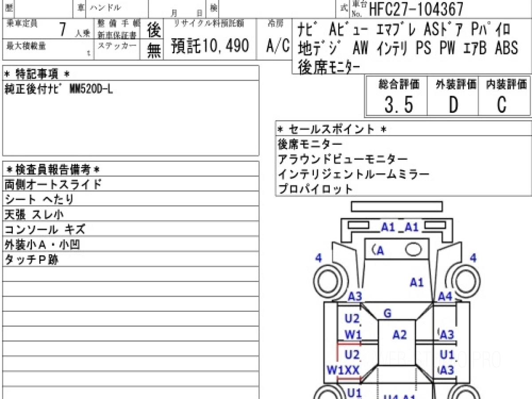Click the W1XX damage code on the diagram
Image resolution: width=532 pixels, height=399 pixels.
click(x=343, y=370)
